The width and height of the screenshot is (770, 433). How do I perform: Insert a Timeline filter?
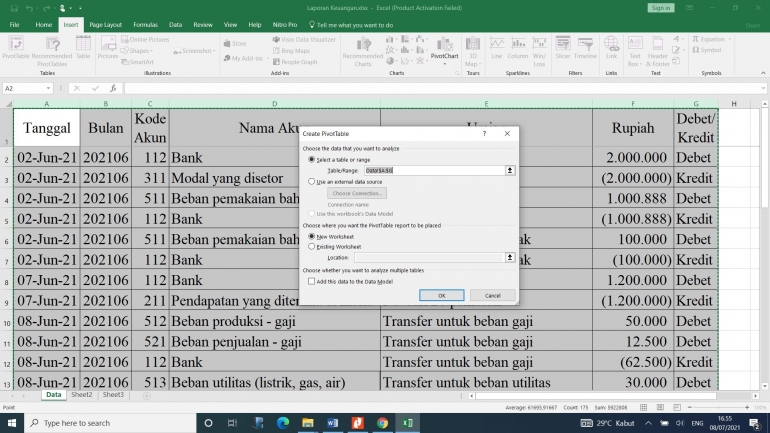tap(585, 48)
